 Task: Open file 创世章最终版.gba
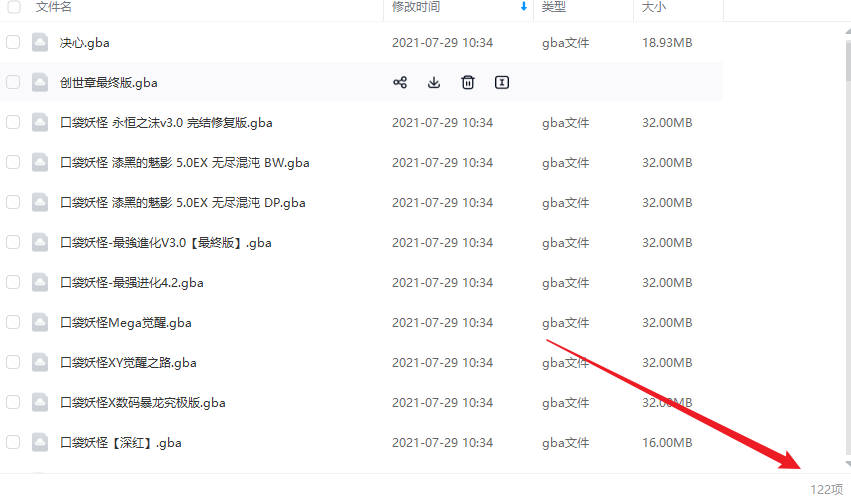pyautogui.click(x=109, y=83)
